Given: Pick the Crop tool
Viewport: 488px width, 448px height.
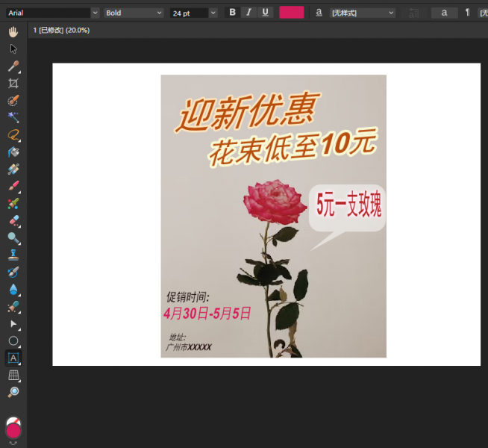Looking at the screenshot, I should [13, 83].
